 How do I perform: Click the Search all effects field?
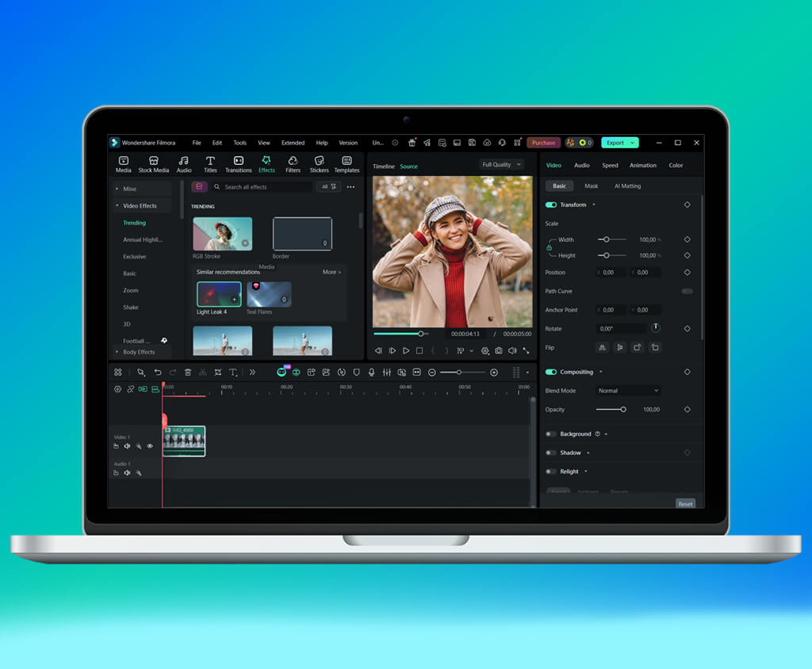click(262, 186)
